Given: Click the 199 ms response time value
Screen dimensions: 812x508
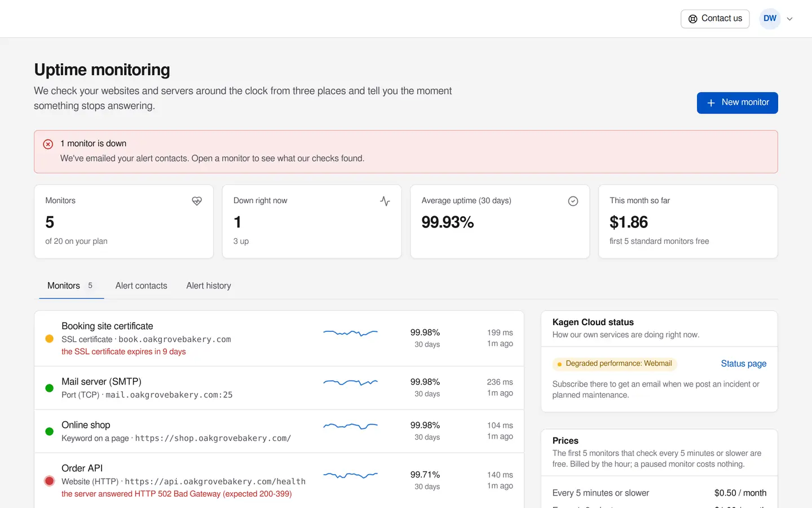Looking at the screenshot, I should pos(500,332).
